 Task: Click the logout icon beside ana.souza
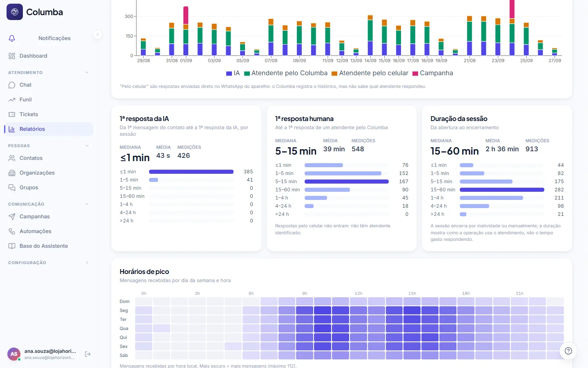tap(88, 354)
